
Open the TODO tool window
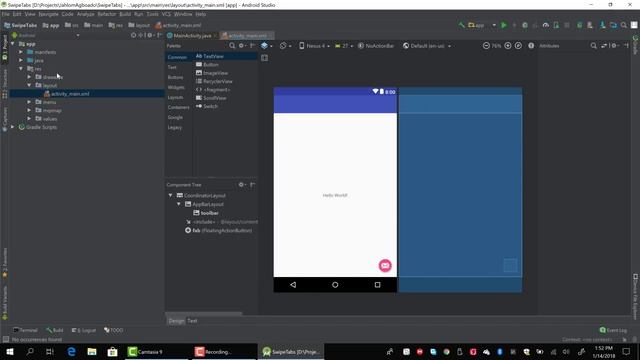point(114,330)
